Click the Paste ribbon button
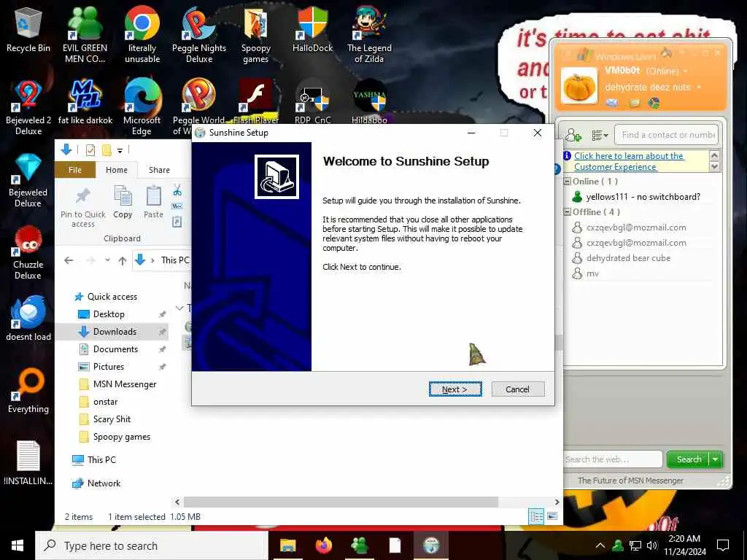Image resolution: width=747 pixels, height=560 pixels. click(x=153, y=203)
